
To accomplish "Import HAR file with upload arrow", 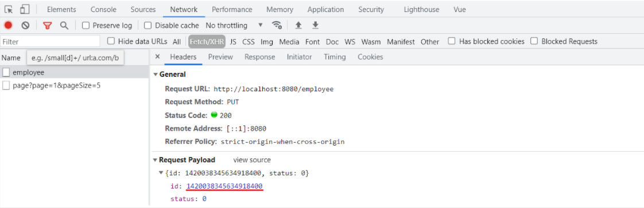I will click(298, 25).
